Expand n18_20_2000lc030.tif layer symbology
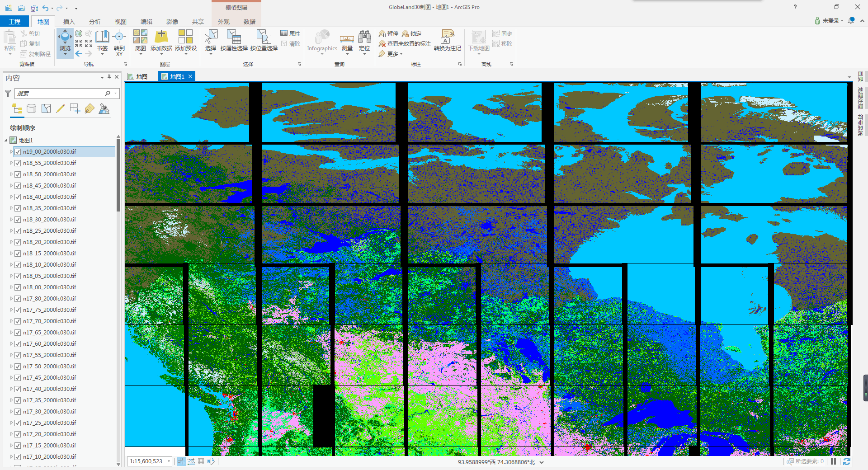868x470 pixels. pyautogui.click(x=11, y=242)
